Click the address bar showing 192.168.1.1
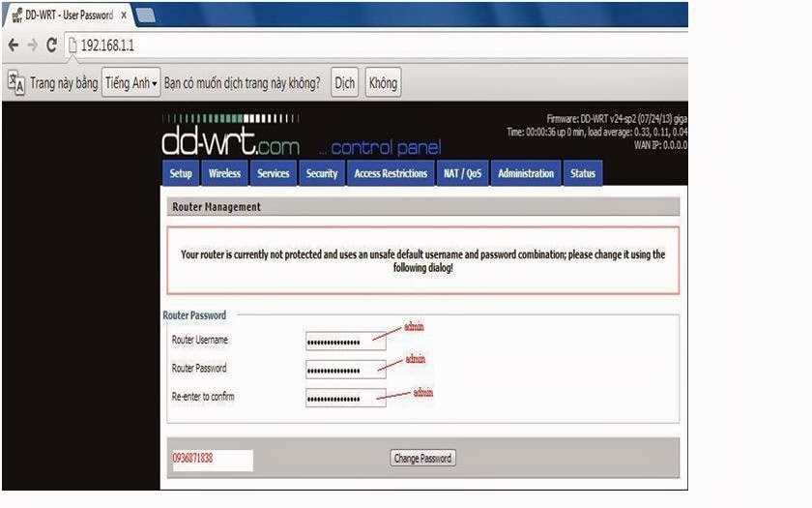The image size is (812, 508). (x=375, y=45)
